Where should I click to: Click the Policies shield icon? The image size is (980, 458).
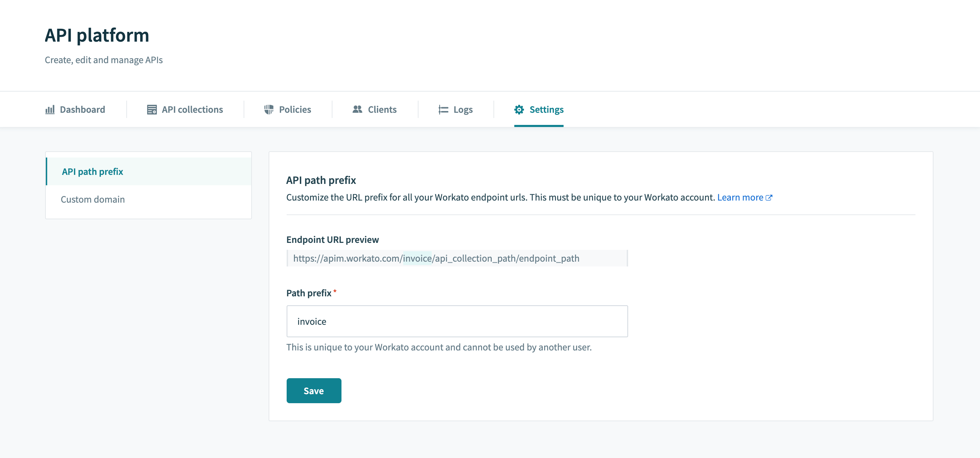270,110
